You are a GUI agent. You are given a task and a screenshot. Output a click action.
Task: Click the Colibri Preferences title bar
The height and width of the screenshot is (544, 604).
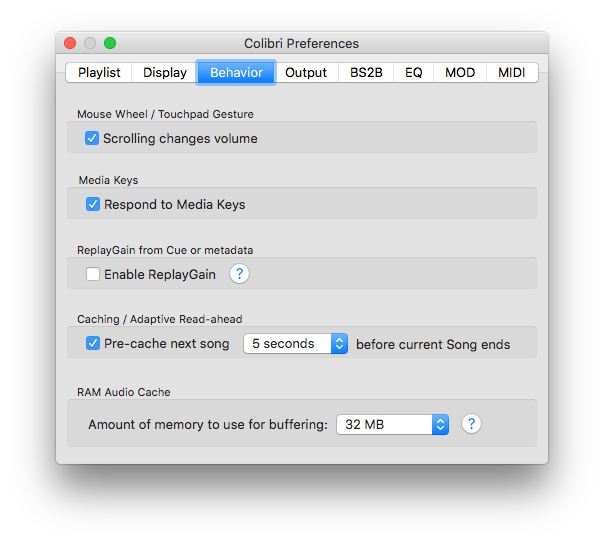coord(302,43)
